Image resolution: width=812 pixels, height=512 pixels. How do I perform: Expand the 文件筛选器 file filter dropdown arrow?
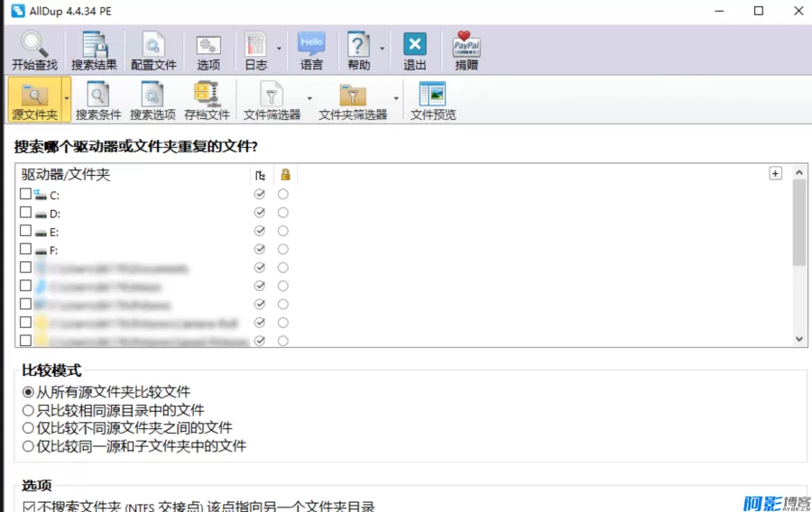309,98
